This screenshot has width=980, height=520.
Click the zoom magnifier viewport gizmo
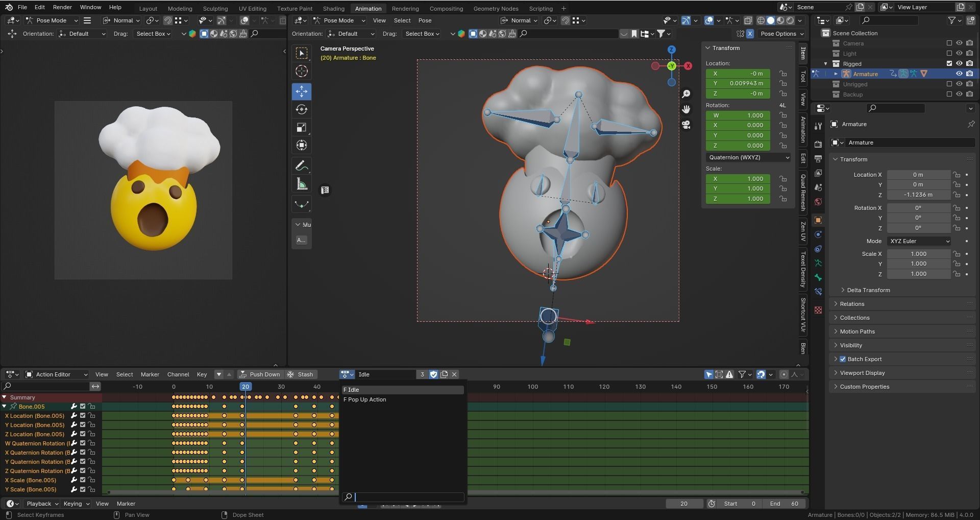click(x=686, y=94)
